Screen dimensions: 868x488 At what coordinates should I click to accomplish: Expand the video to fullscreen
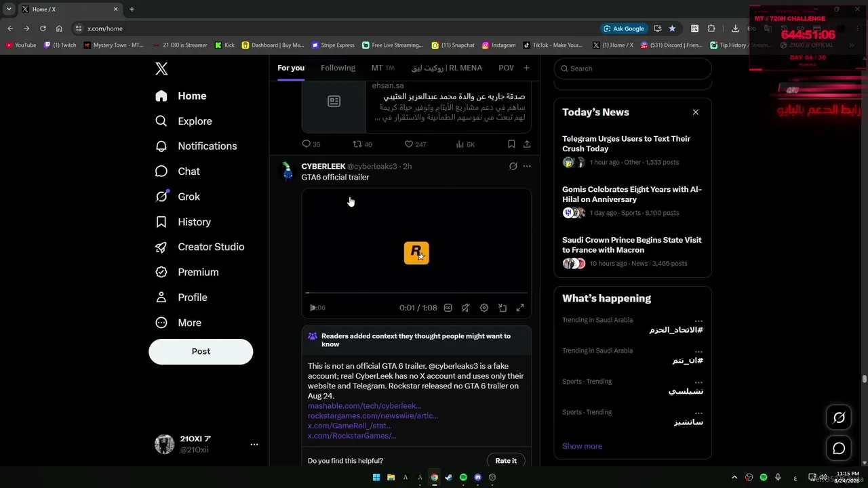pyautogui.click(x=520, y=308)
